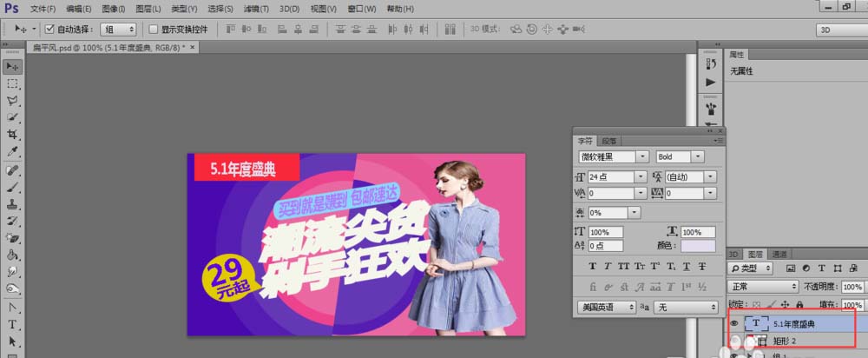This screenshot has width=868, height=358.
Task: Hide the 5.1年度盛典 text layer
Action: (735, 323)
